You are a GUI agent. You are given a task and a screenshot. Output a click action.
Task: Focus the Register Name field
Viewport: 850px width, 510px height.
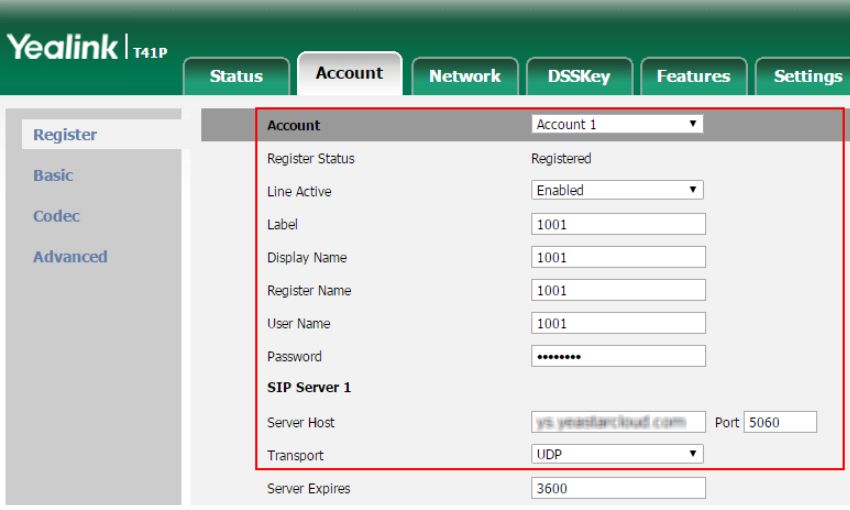click(x=618, y=290)
